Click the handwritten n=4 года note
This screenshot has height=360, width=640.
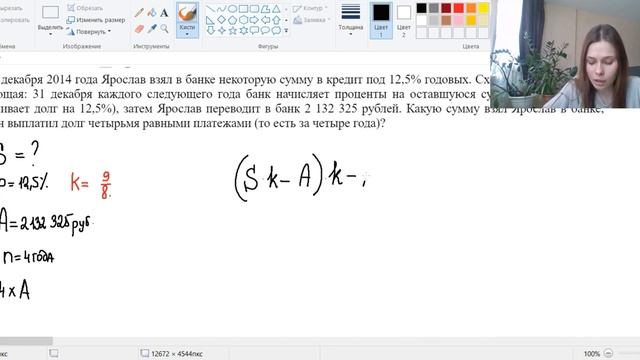(29, 258)
